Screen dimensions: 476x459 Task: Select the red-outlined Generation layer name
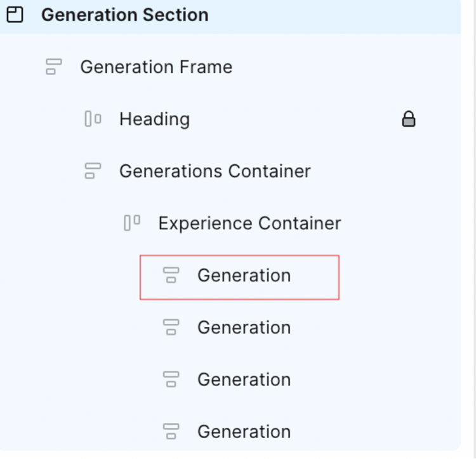[244, 275]
